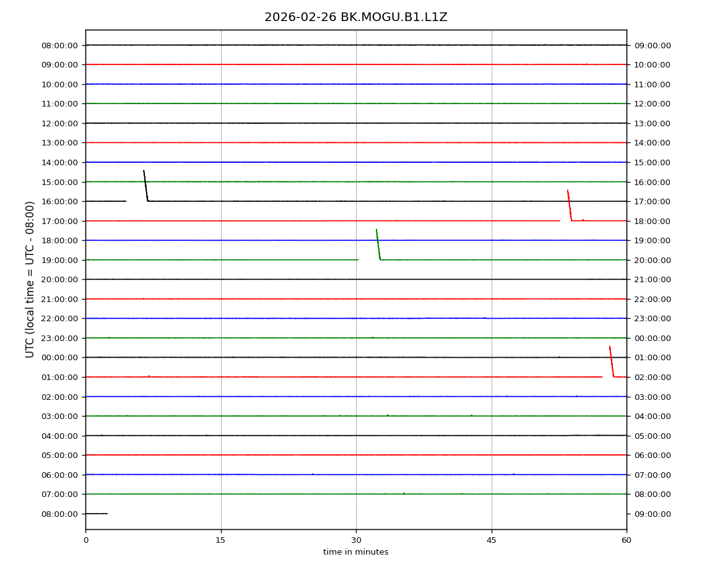Click the x-axis tick label 15
Image resolution: width=712 pixels, height=588 pixels.
click(x=221, y=540)
